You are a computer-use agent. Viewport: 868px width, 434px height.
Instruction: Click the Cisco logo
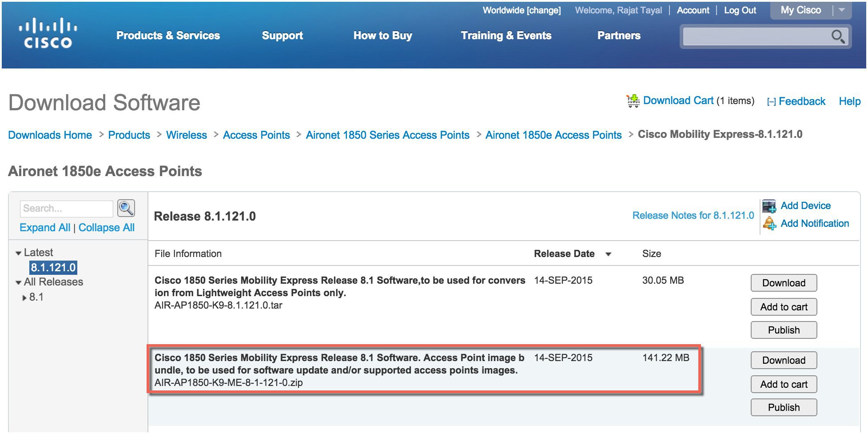click(x=48, y=32)
